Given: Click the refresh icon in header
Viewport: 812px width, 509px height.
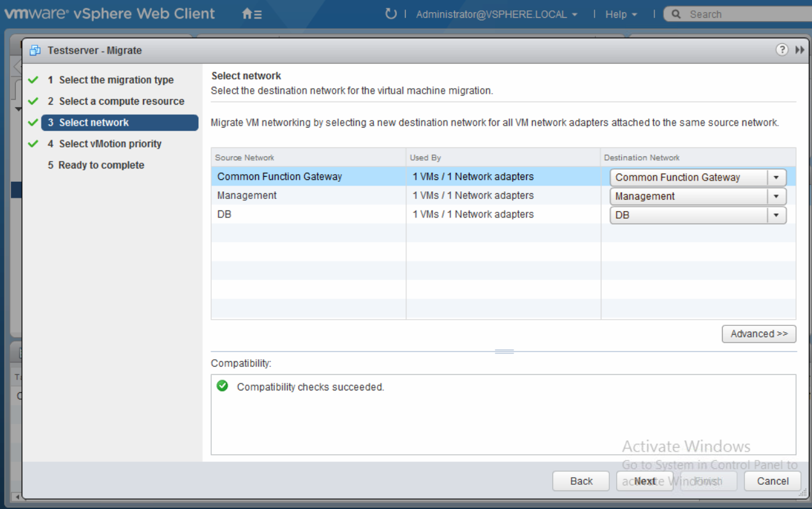Looking at the screenshot, I should tap(390, 14).
